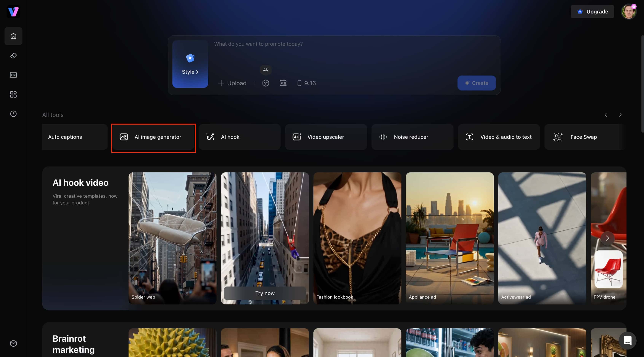Click the 3D cube 4K model icon
The image size is (644, 357).
266,83
